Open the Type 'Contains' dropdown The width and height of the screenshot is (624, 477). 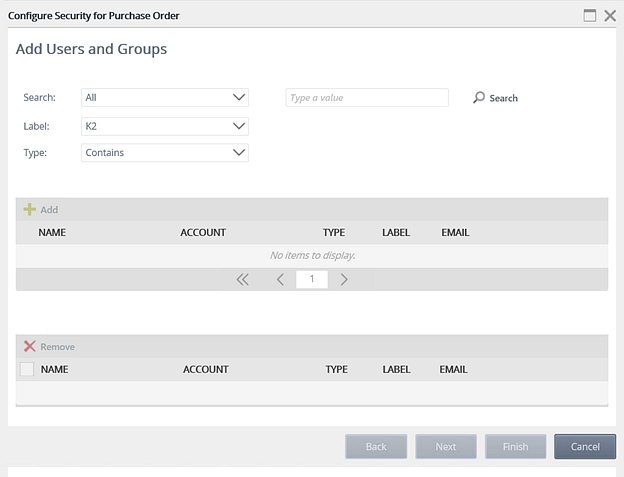click(165, 153)
